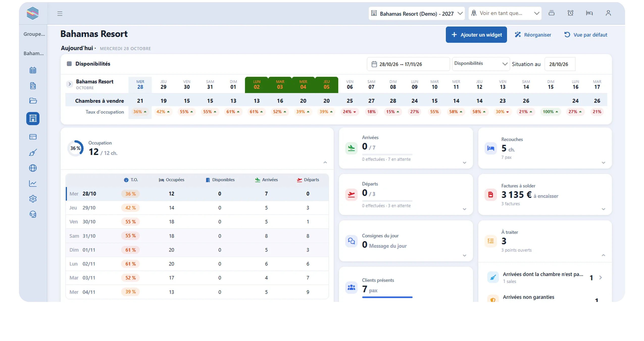Expand the Arrivées widget
The height and width of the screenshot is (341, 644).
click(464, 163)
